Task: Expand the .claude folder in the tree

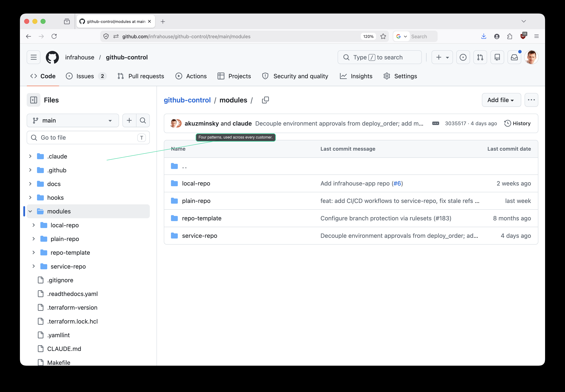Action: pos(30,156)
